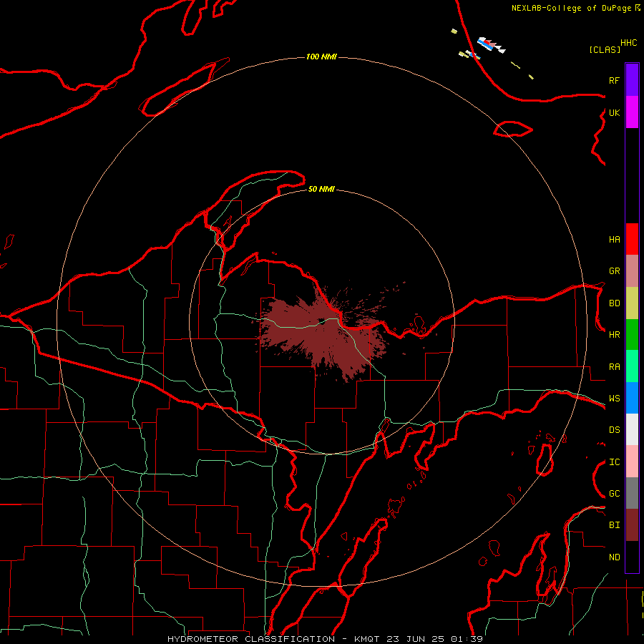This screenshot has width=644, height=644.
Task: Click the GR legend label
Action: click(x=614, y=271)
